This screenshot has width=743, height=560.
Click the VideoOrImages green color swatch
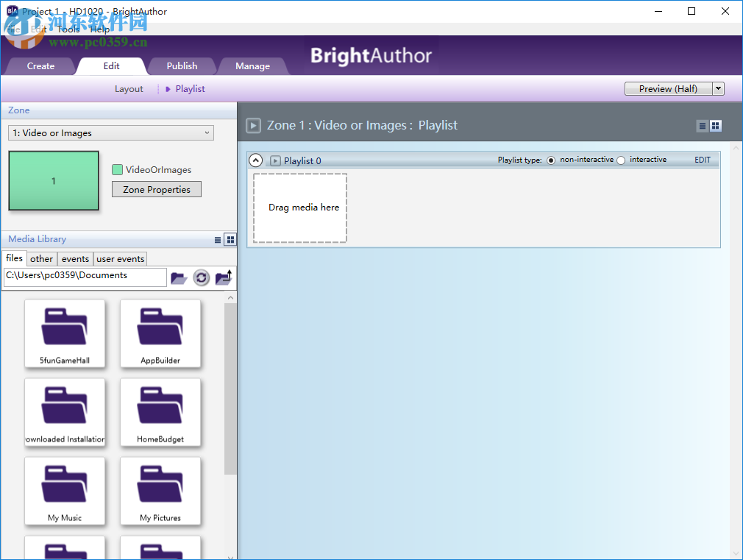click(117, 169)
